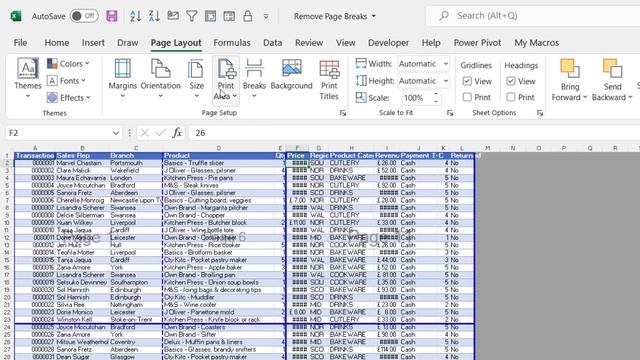Open the Draw tab
Screen dimensions: 640x360
point(127,43)
